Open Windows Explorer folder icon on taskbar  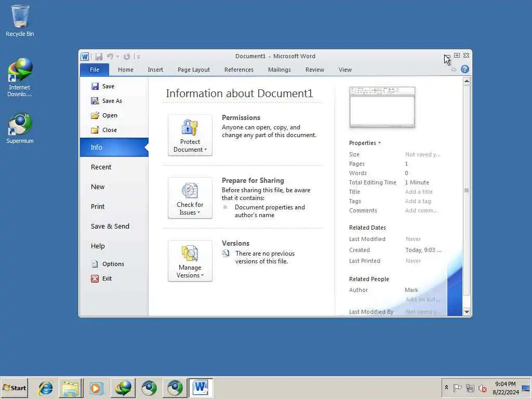point(71,388)
